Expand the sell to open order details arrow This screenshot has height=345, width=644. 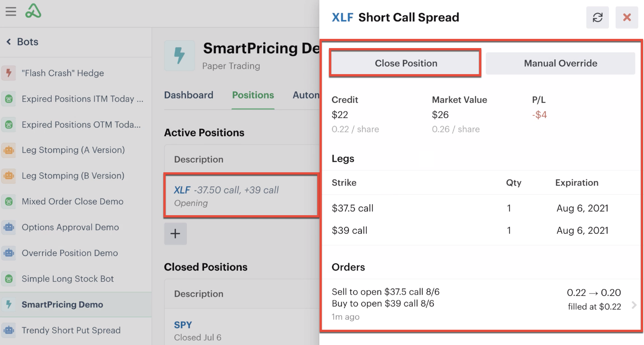[x=634, y=305]
